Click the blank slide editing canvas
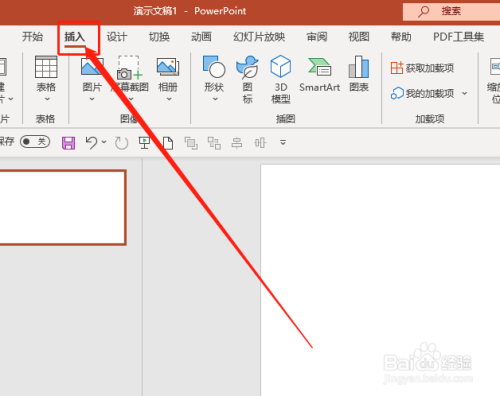This screenshot has height=396, width=500. [x=380, y=280]
